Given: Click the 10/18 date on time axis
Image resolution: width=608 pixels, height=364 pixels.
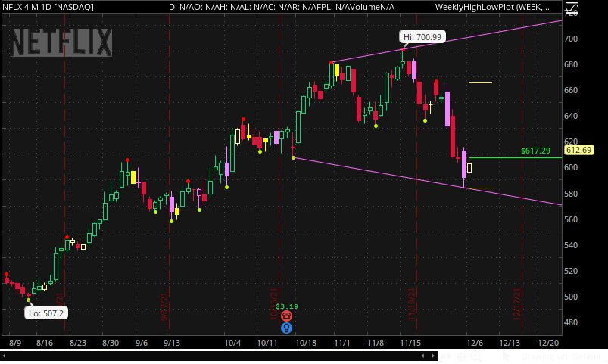Looking at the screenshot, I should 306,343.
